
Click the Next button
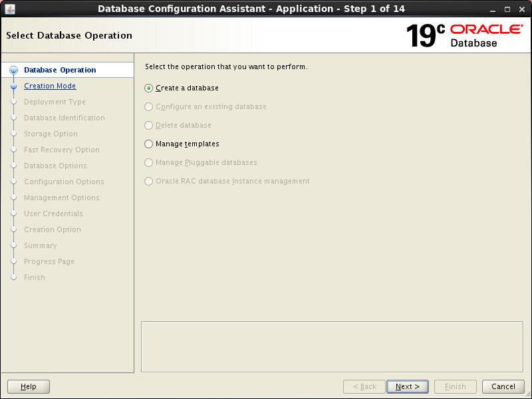click(408, 386)
